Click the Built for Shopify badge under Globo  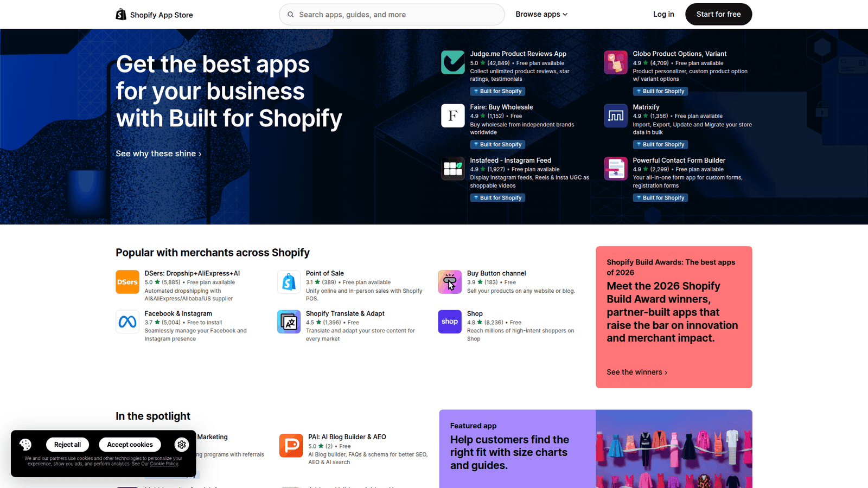point(660,91)
